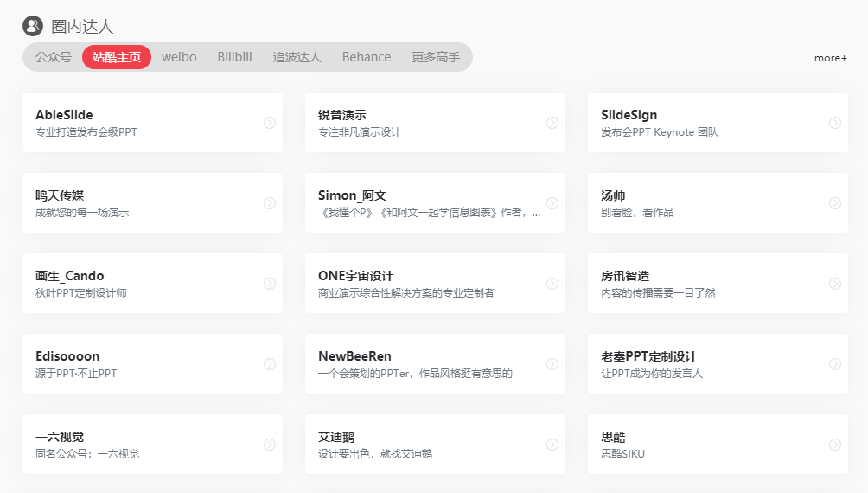Click the arrow icon on ONE宇宙设计 card
868x493 pixels.
pos(552,284)
